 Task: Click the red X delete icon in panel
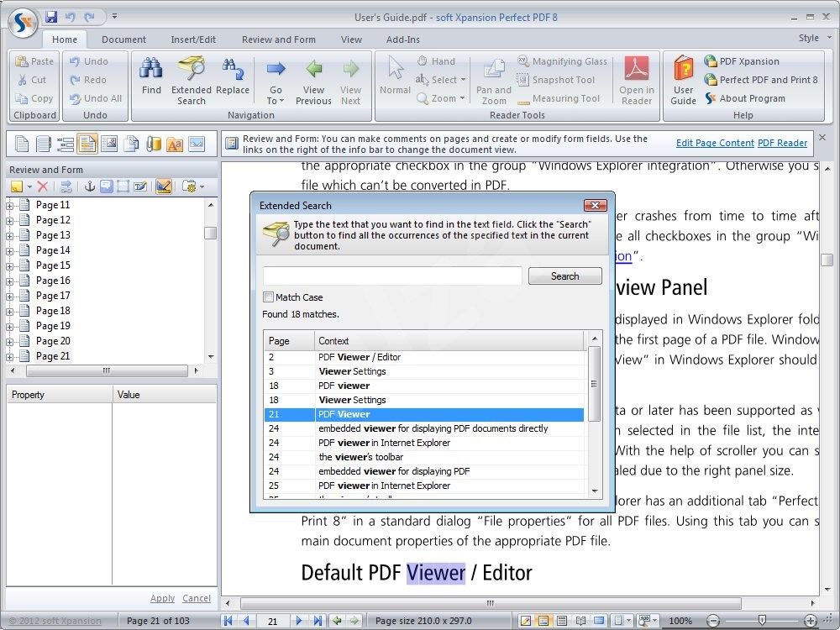tap(43, 186)
